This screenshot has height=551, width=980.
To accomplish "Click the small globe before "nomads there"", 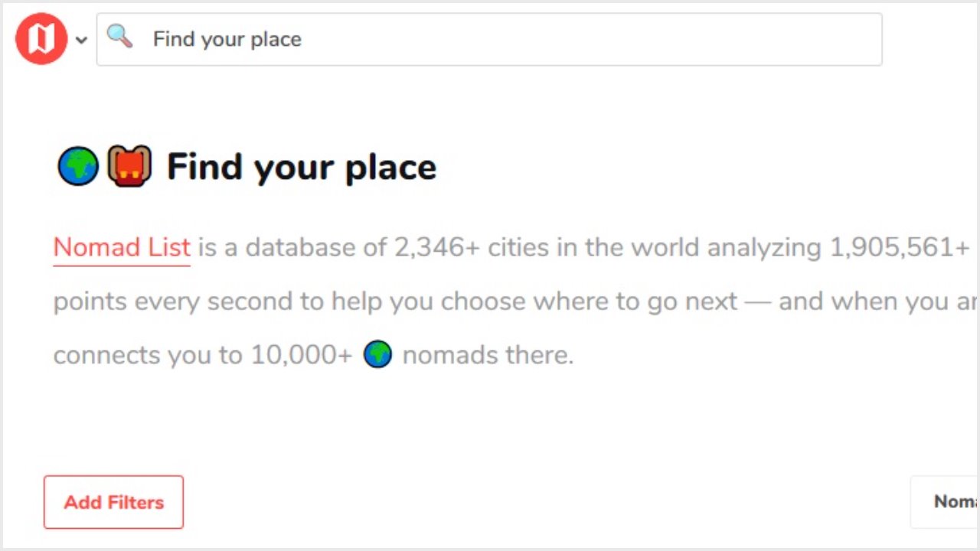I will 377,355.
